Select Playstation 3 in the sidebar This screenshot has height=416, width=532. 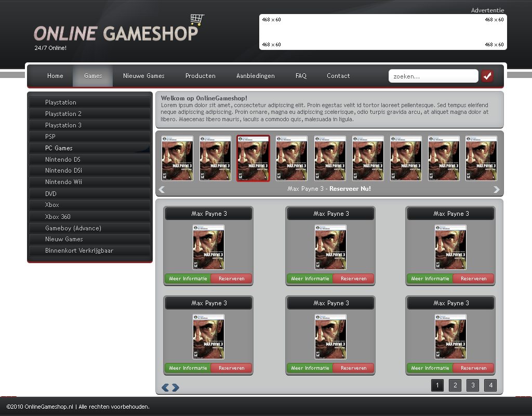(x=90, y=125)
